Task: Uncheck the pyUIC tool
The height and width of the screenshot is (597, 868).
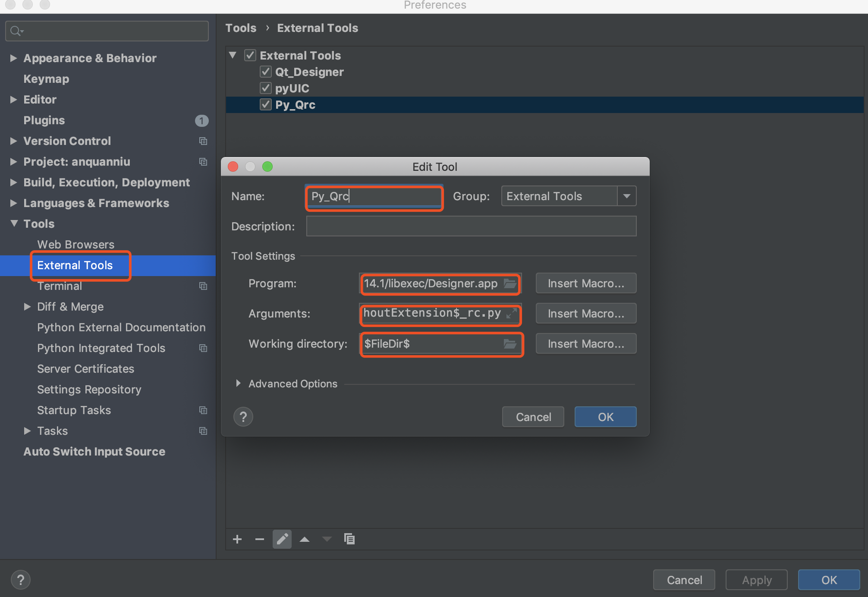Action: tap(266, 88)
